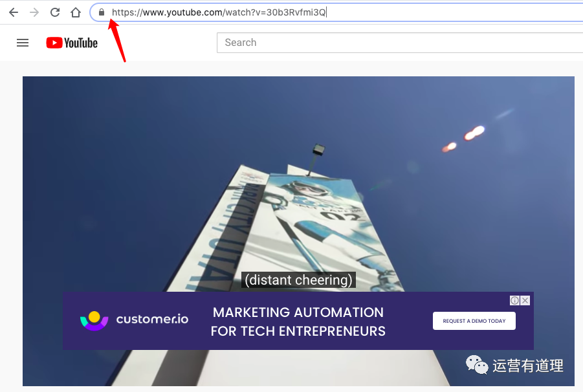583x392 pixels.
Task: Click the ad info (i) icon
Action: [x=514, y=300]
